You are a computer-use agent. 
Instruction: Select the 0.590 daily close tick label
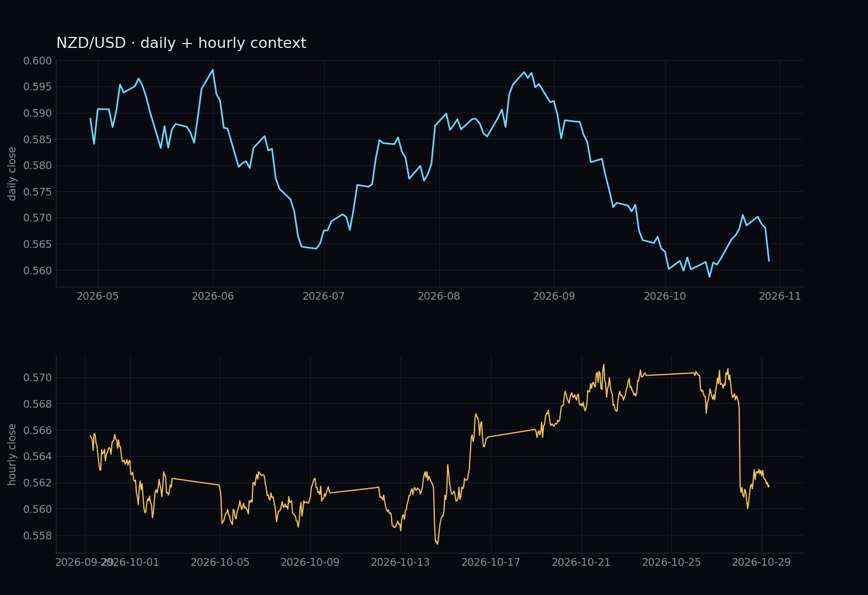(x=37, y=113)
